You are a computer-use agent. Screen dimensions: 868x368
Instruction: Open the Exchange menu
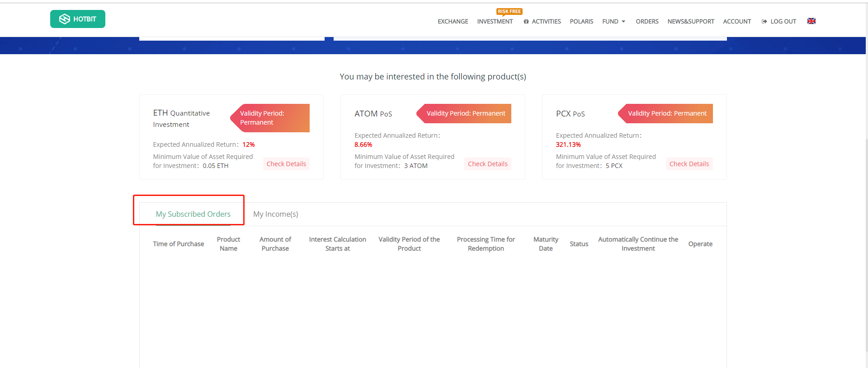click(453, 21)
